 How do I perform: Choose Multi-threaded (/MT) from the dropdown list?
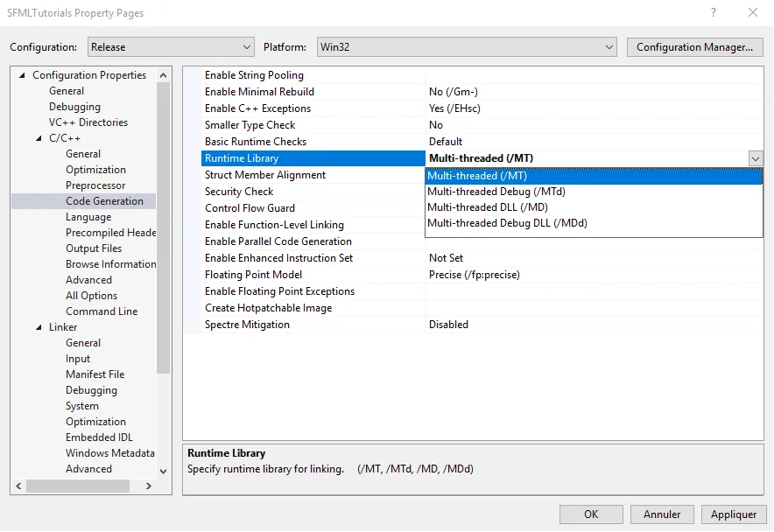pos(594,176)
